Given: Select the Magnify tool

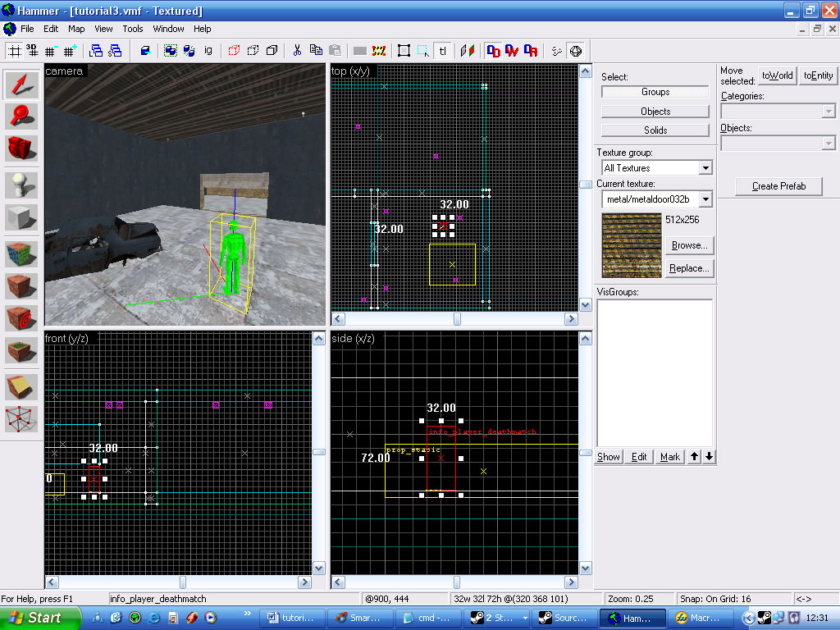Looking at the screenshot, I should coord(21,116).
